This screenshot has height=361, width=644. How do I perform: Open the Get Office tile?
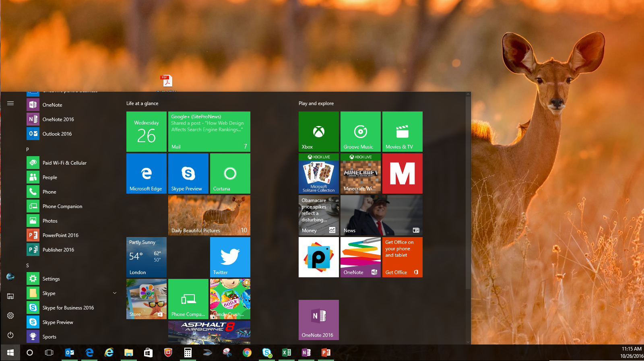point(402,257)
